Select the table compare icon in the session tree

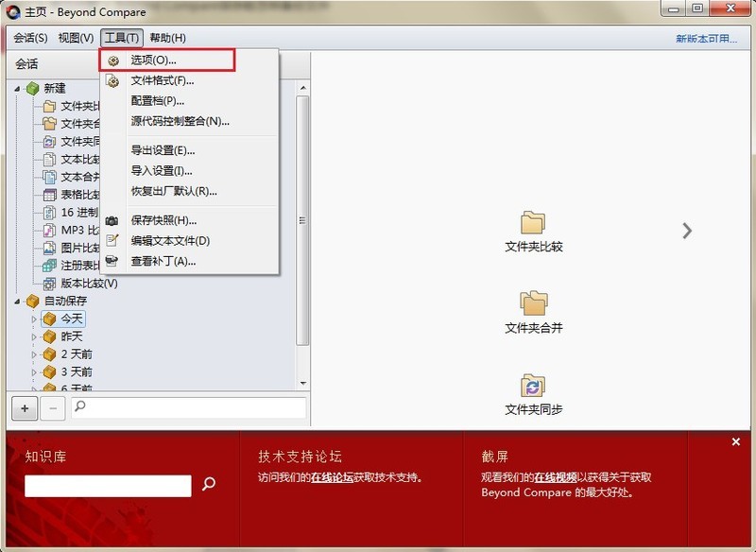pyautogui.click(x=49, y=195)
